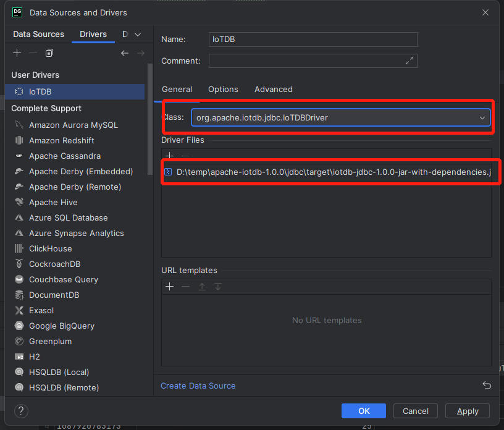Open the Class dropdown list
Viewport: 504px width, 430px height.
pyautogui.click(x=482, y=118)
